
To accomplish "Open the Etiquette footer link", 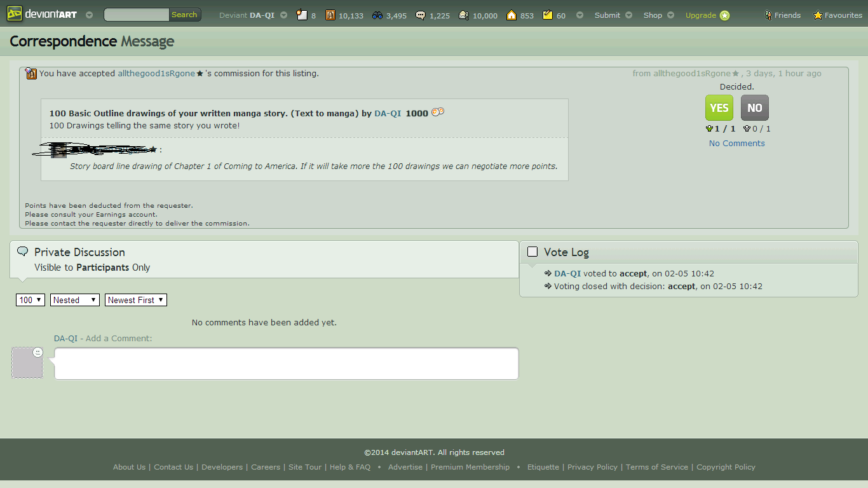I will point(543,467).
